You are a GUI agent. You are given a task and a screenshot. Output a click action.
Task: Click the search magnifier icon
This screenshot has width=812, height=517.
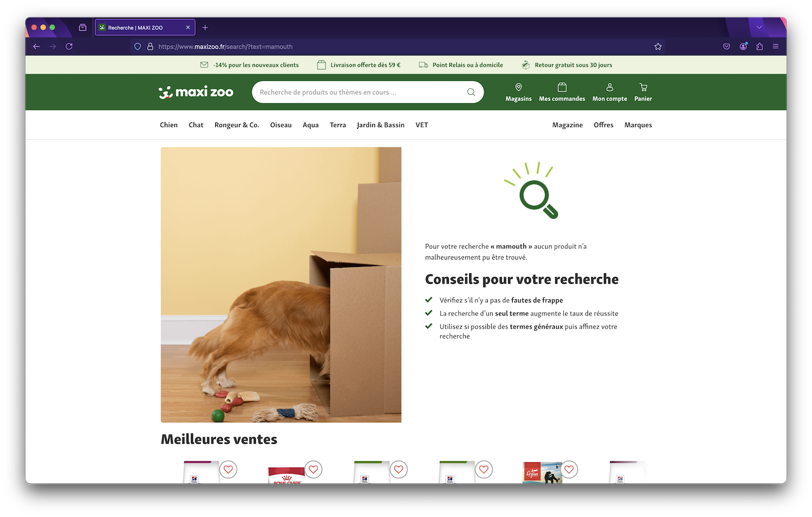coord(471,92)
